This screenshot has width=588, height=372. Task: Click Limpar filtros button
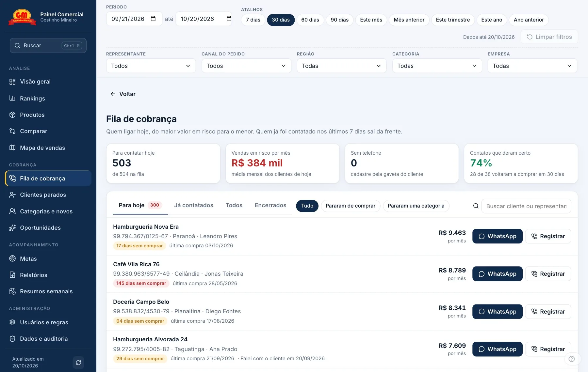pos(549,37)
